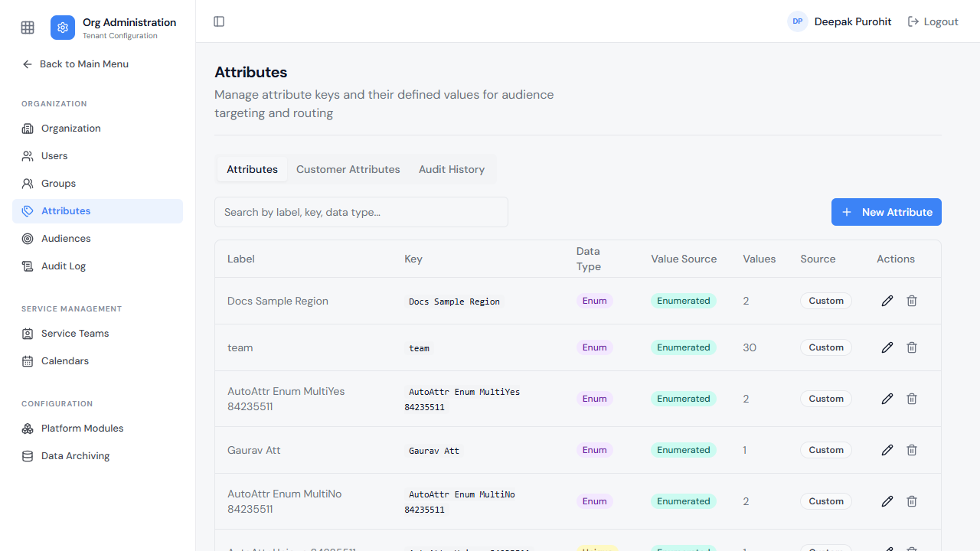The height and width of the screenshot is (551, 980).
Task: Click the Data Type column header
Action: [x=588, y=259]
